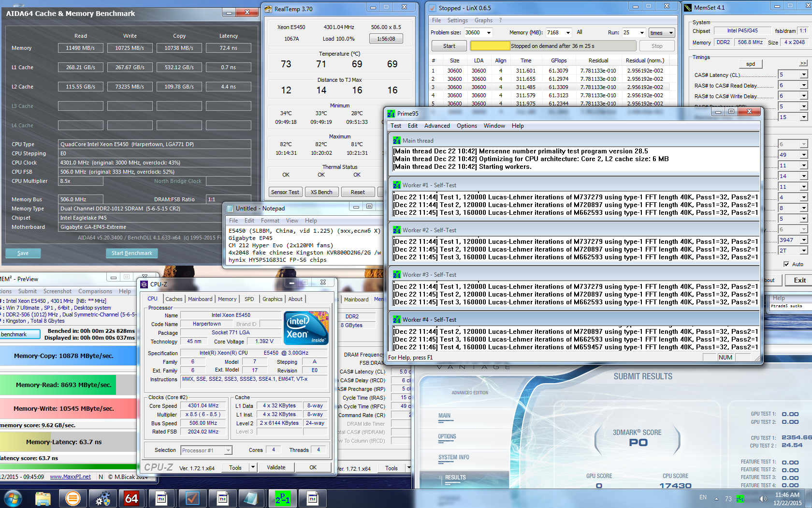Switch to the Caches tab in CPU-Z
Viewport: 812px width, 508px height.
pos(174,299)
